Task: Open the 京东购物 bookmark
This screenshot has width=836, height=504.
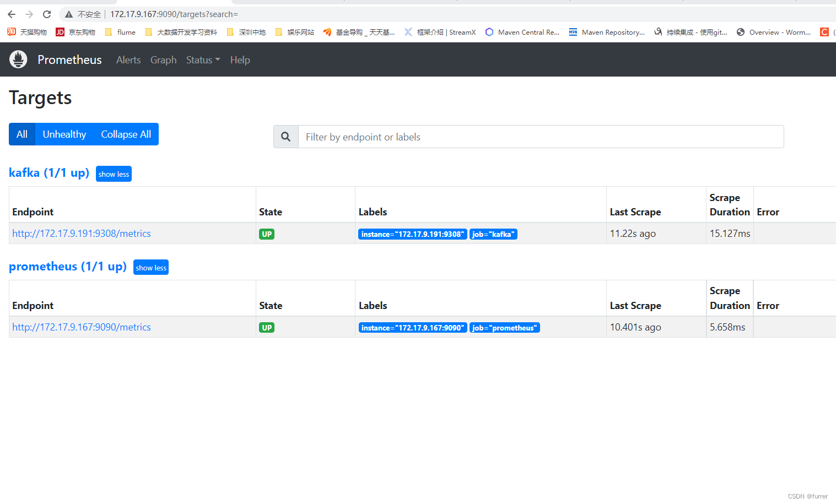Action: (x=75, y=32)
